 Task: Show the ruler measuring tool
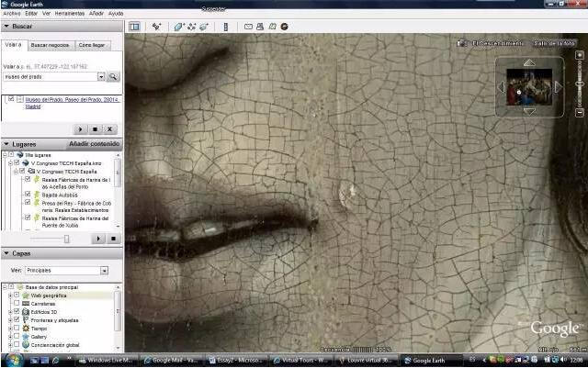pyautogui.click(x=226, y=27)
